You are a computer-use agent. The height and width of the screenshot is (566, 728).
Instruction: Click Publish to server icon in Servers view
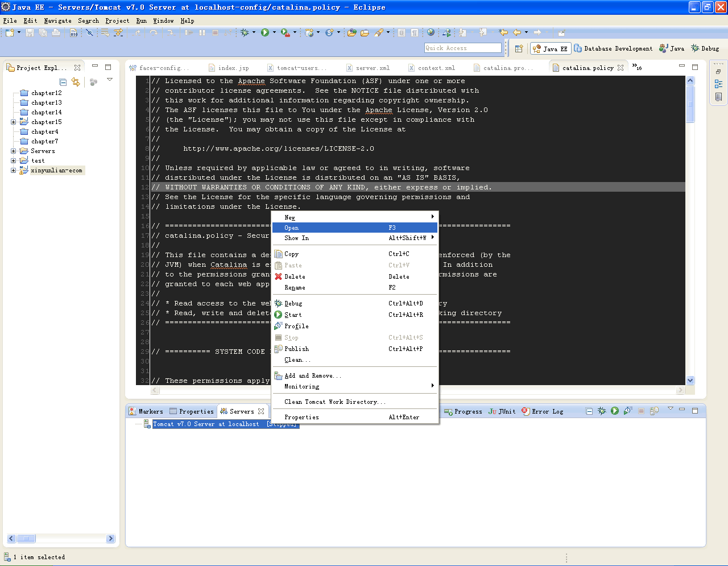click(654, 411)
